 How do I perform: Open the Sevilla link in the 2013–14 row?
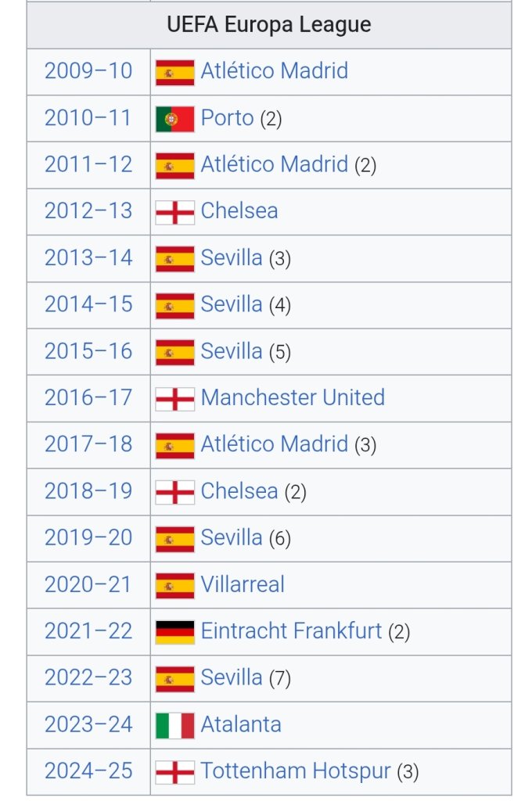point(231,257)
